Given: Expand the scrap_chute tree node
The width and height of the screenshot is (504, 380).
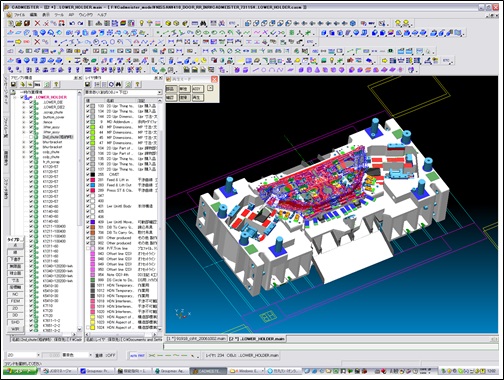Looking at the screenshot, I should point(24,112).
